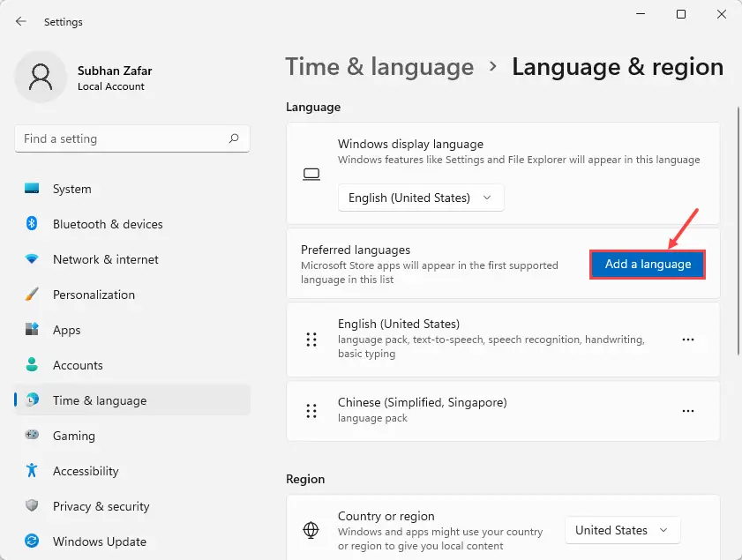Click the Chinese (Simplified, Singapore) language name

point(422,402)
